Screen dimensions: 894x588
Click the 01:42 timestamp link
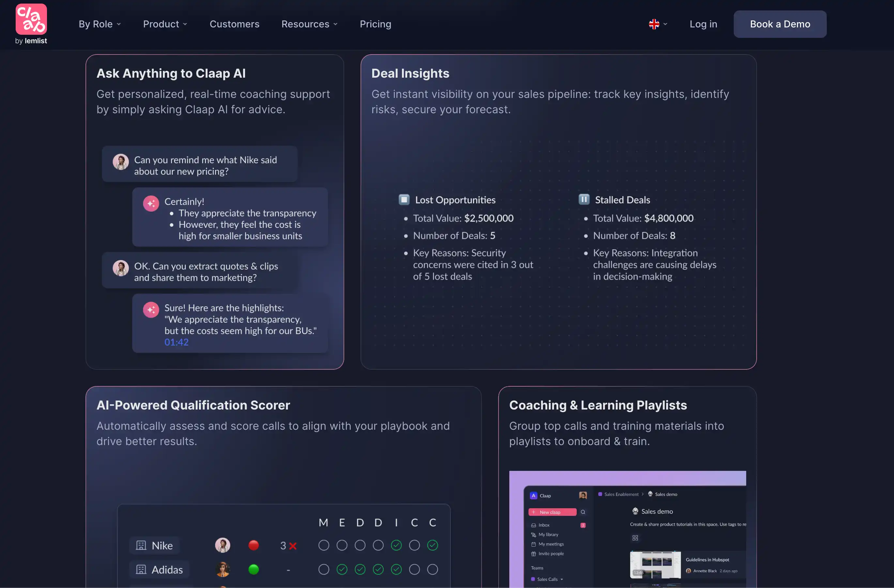click(176, 342)
